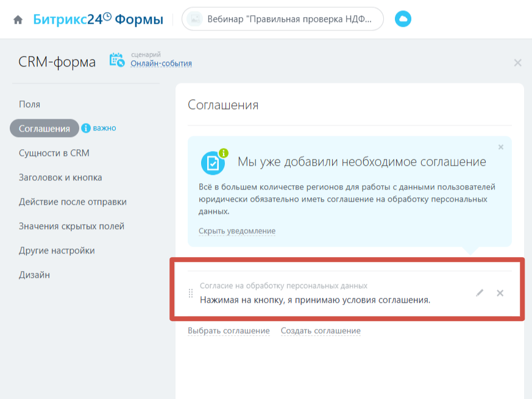This screenshot has height=399, width=532.
Task: Open the Дизайн section
Action: tap(34, 275)
